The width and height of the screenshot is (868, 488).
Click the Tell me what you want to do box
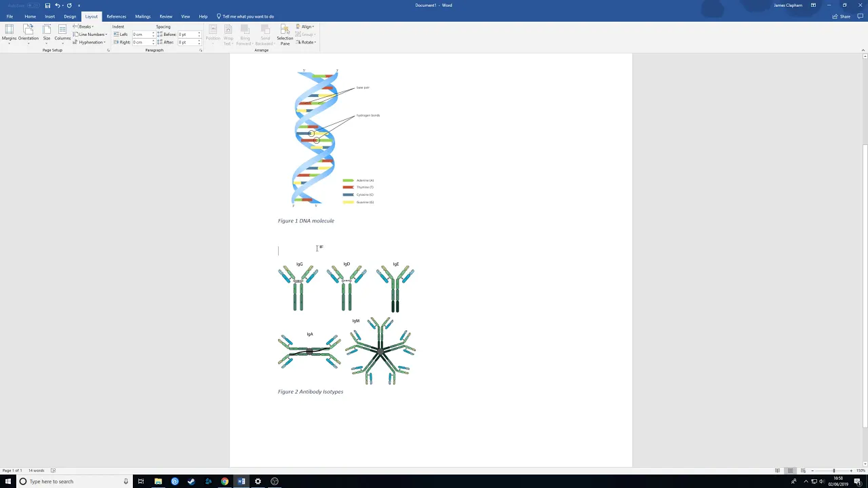tap(245, 16)
